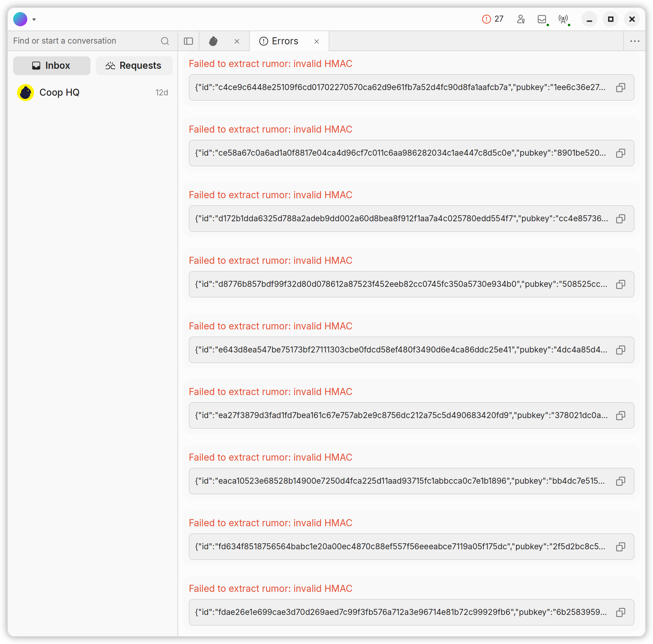
Task: Close the Coop chat tab
Action: (237, 41)
